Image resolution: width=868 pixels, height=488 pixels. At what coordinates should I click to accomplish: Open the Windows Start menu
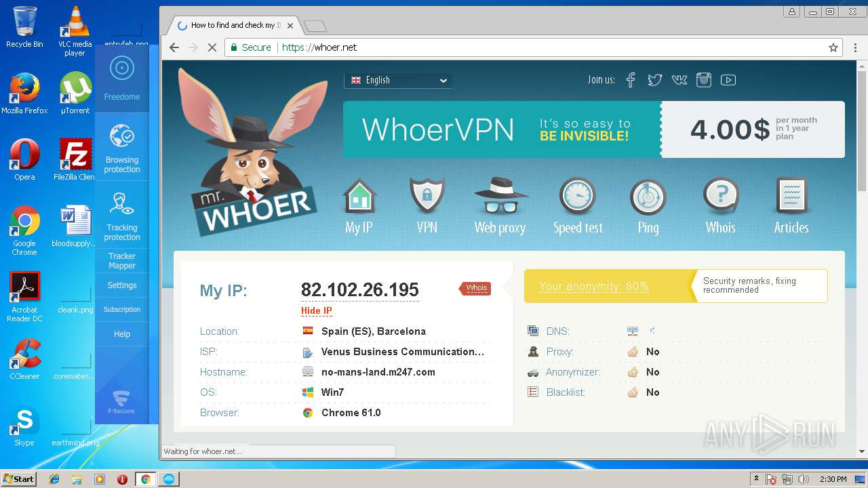(19, 479)
